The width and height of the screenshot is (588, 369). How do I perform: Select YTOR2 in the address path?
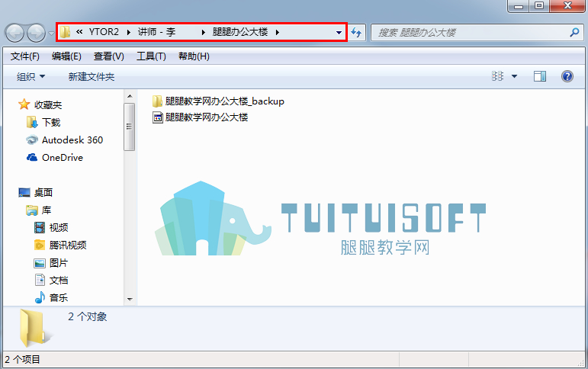(x=104, y=32)
